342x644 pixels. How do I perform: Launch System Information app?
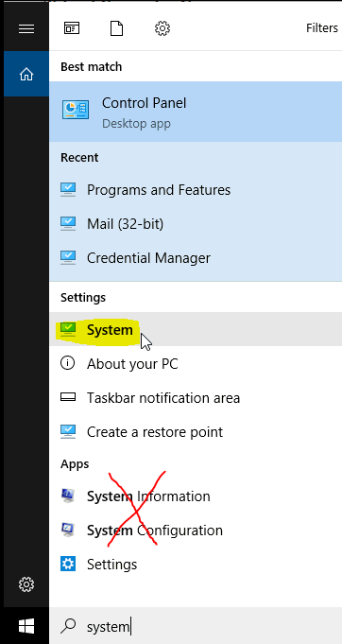(x=196, y=496)
